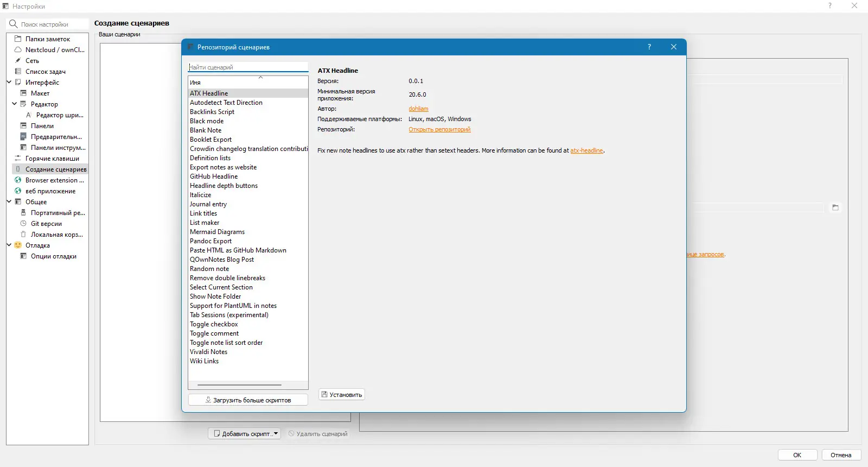Click the Создание сценариев braces icon

[18, 169]
